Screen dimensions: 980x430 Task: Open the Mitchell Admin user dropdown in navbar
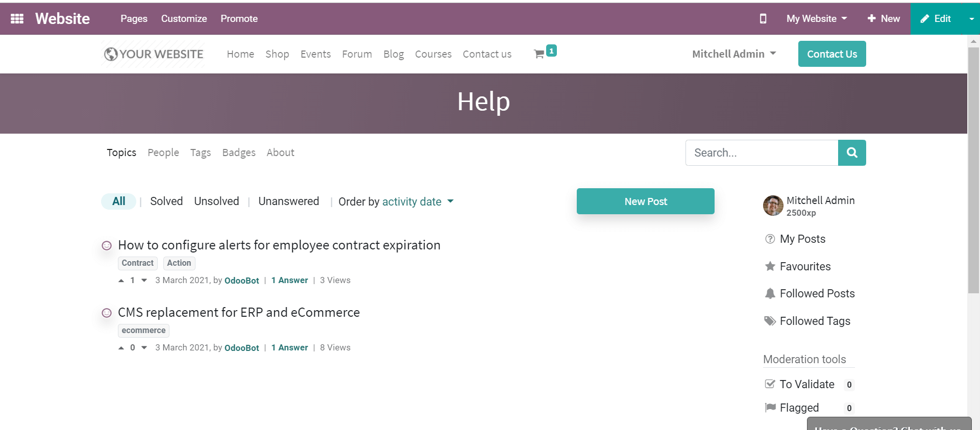click(x=734, y=54)
